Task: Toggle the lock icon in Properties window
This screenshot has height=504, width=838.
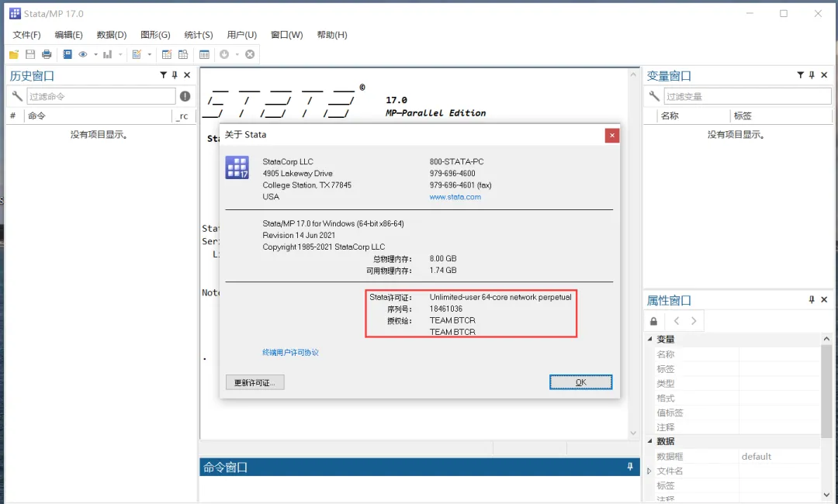Action: tap(653, 321)
